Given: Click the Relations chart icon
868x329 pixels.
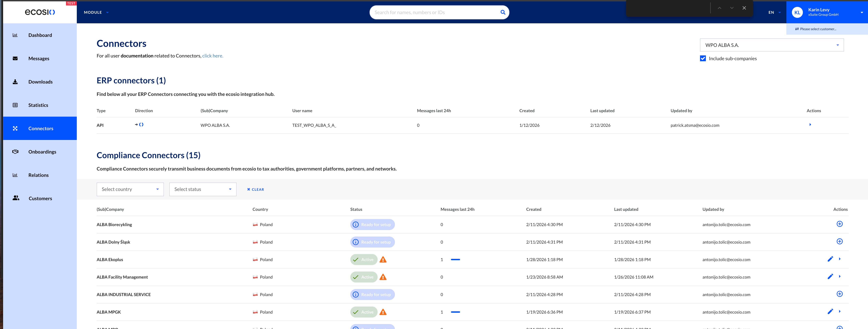Looking at the screenshot, I should tap(15, 175).
